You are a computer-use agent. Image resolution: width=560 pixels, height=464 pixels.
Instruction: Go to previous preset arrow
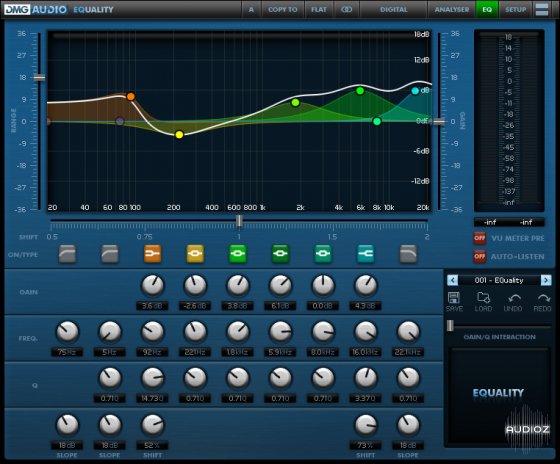[x=452, y=280]
